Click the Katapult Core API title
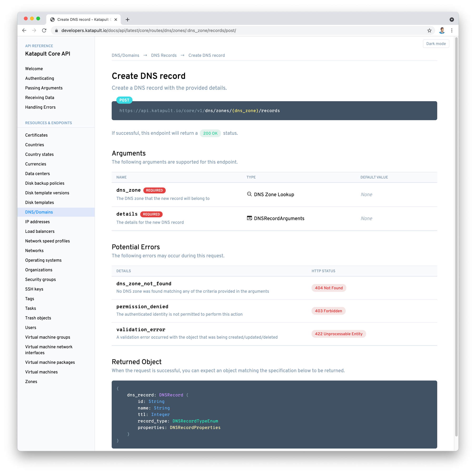 pyautogui.click(x=48, y=54)
